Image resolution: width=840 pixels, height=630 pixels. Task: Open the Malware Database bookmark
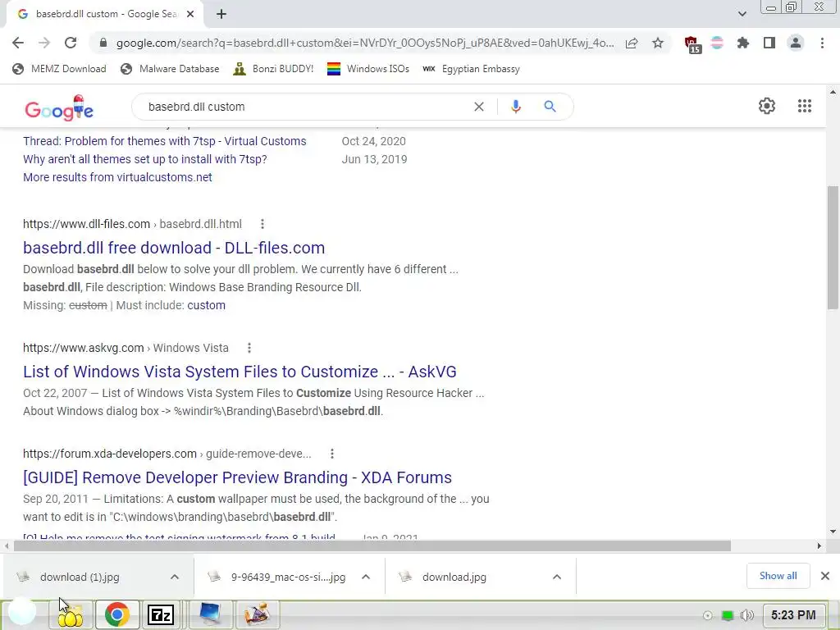click(x=170, y=69)
